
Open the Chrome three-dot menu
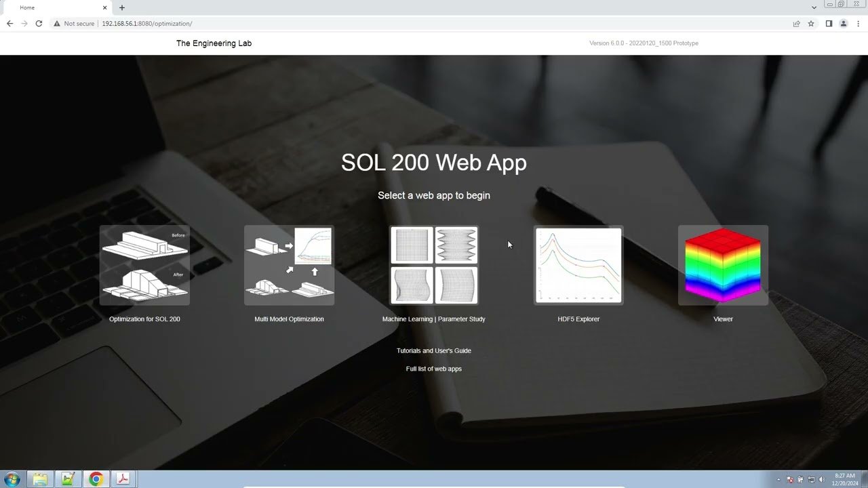(x=859, y=24)
